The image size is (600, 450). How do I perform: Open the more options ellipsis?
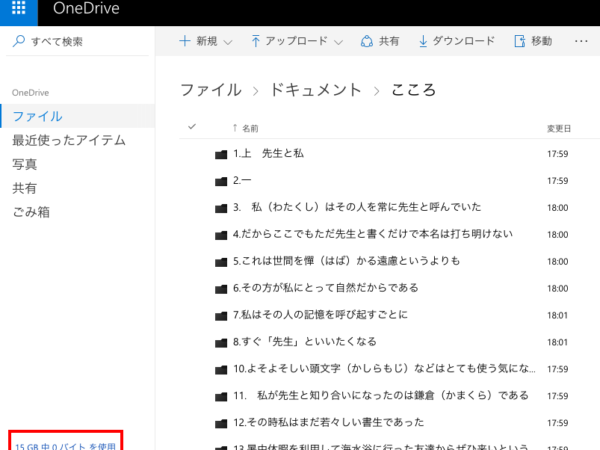pos(581,41)
